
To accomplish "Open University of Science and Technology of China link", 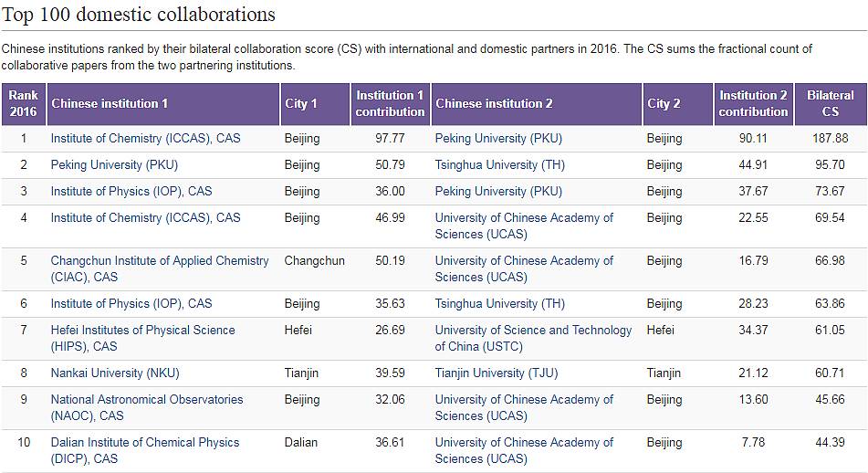I will (x=533, y=331).
